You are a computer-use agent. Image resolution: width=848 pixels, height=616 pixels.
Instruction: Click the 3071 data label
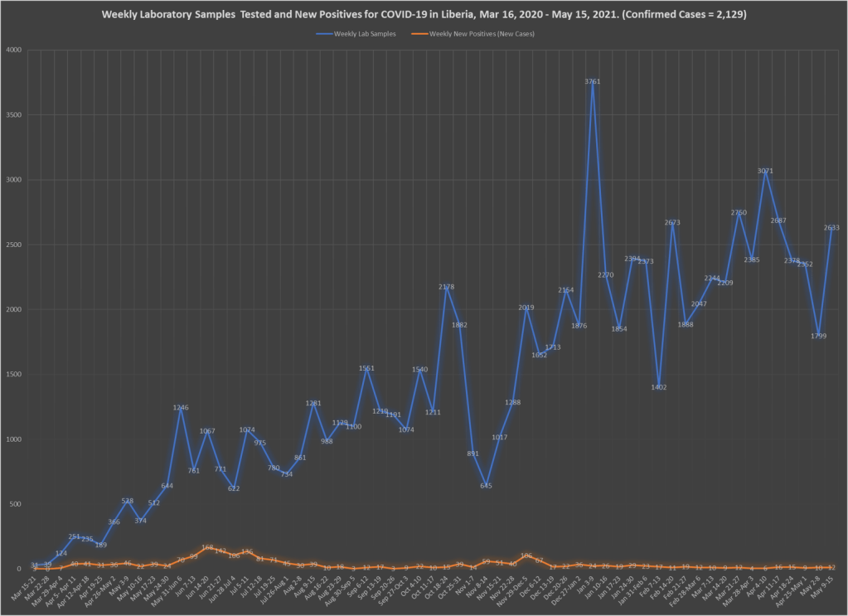coord(765,171)
